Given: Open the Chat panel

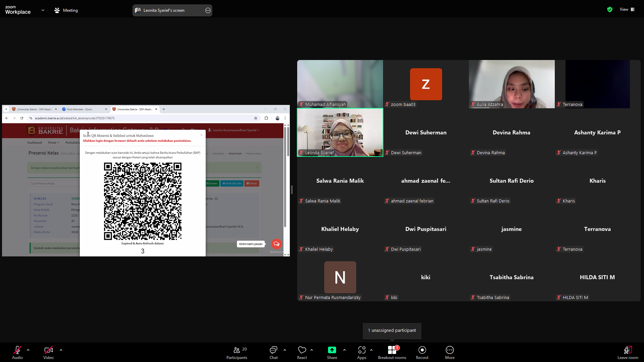Looking at the screenshot, I should point(274,352).
